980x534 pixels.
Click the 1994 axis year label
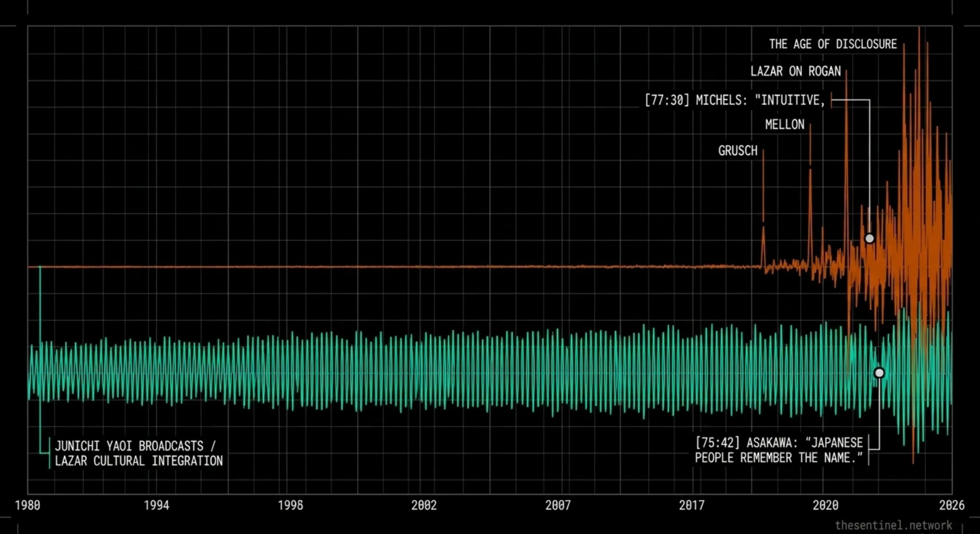pos(156,505)
